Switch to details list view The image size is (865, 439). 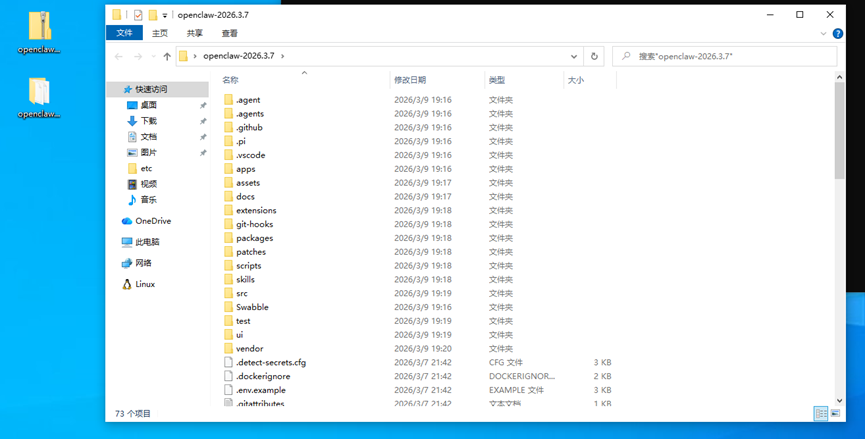coord(821,413)
